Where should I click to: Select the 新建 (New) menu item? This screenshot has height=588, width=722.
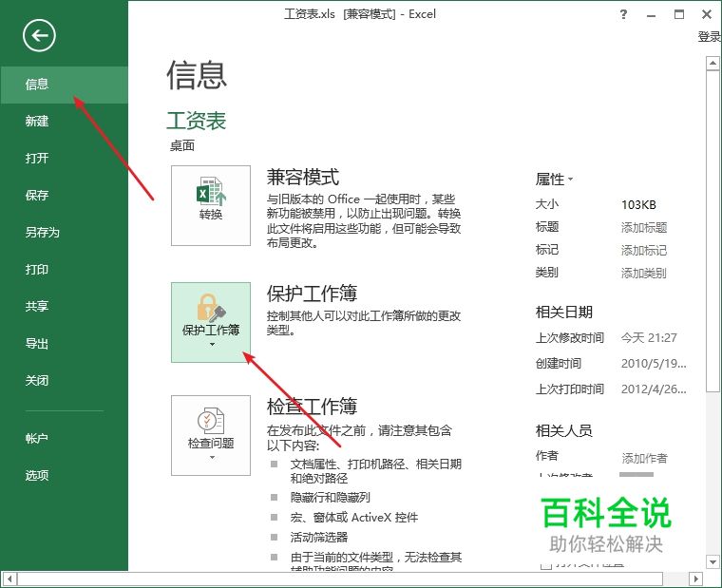(64, 121)
